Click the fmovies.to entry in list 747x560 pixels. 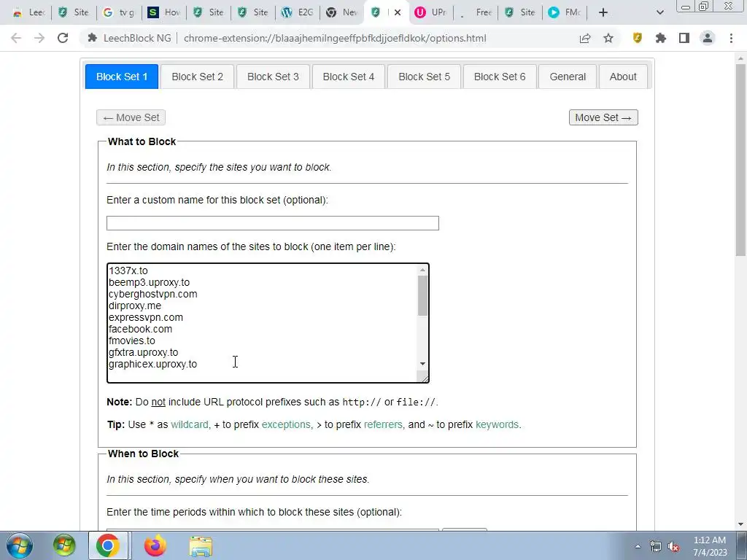(131, 341)
